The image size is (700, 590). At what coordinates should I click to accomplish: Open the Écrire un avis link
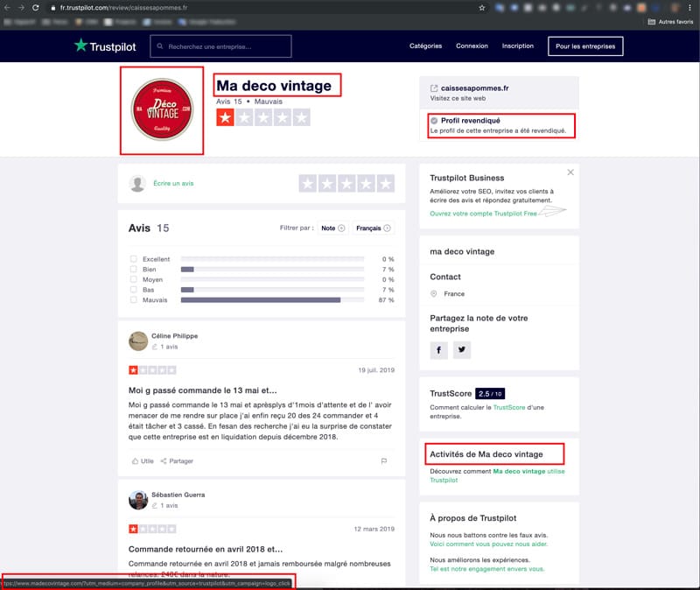[x=173, y=183]
